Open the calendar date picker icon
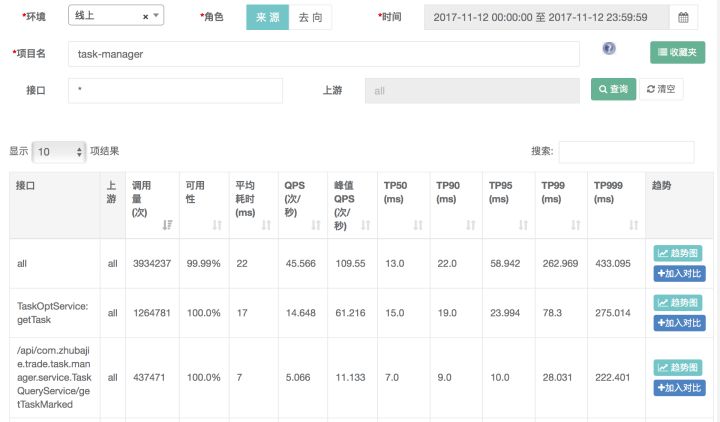 (683, 17)
